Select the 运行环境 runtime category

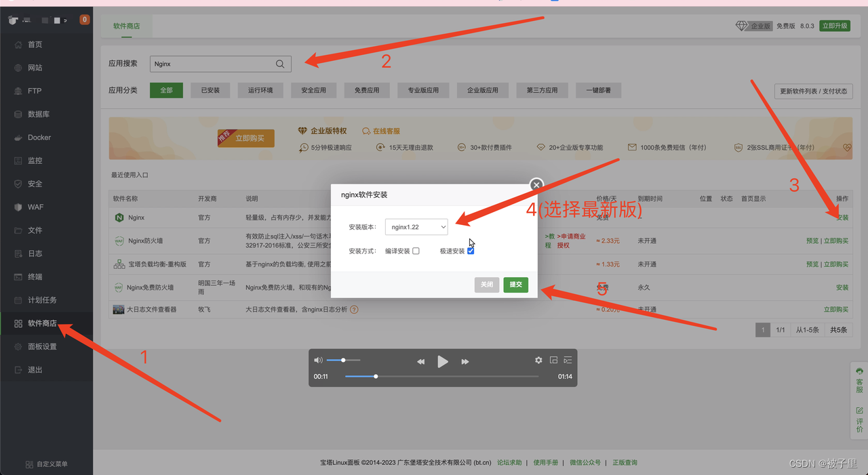[x=260, y=90]
